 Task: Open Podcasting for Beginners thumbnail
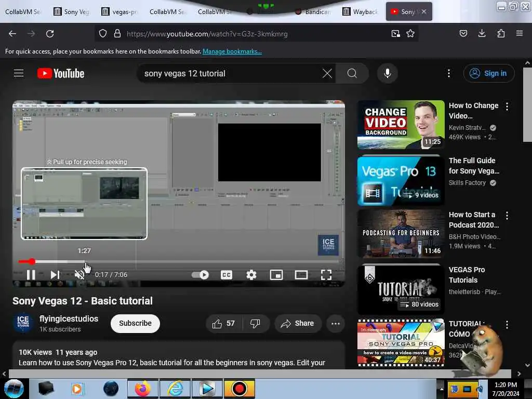(401, 234)
